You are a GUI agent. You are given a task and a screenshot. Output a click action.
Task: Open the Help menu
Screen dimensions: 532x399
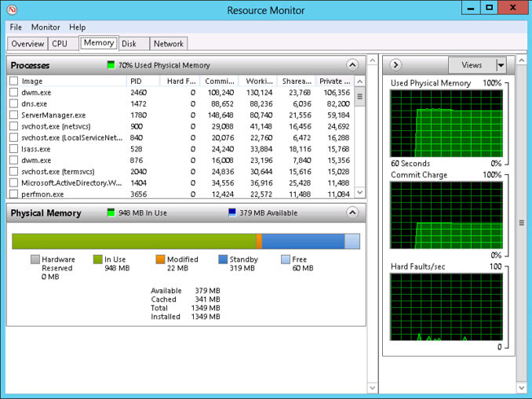[x=78, y=27]
